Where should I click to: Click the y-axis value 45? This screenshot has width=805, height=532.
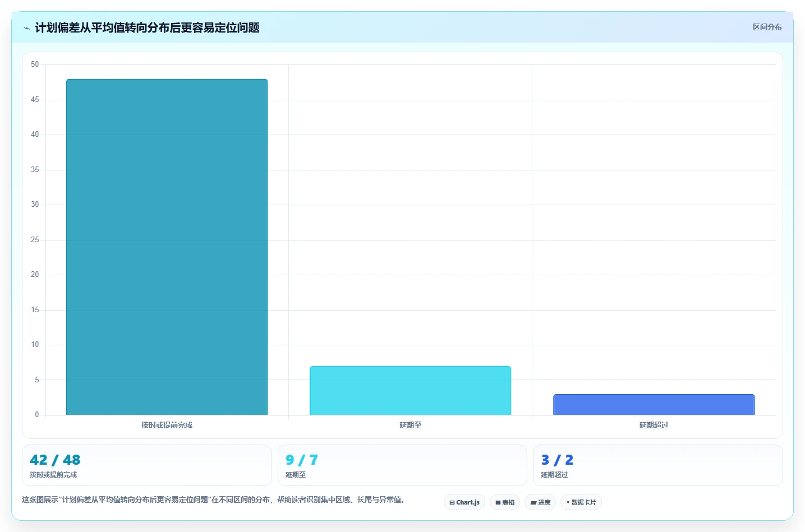pyautogui.click(x=35, y=100)
